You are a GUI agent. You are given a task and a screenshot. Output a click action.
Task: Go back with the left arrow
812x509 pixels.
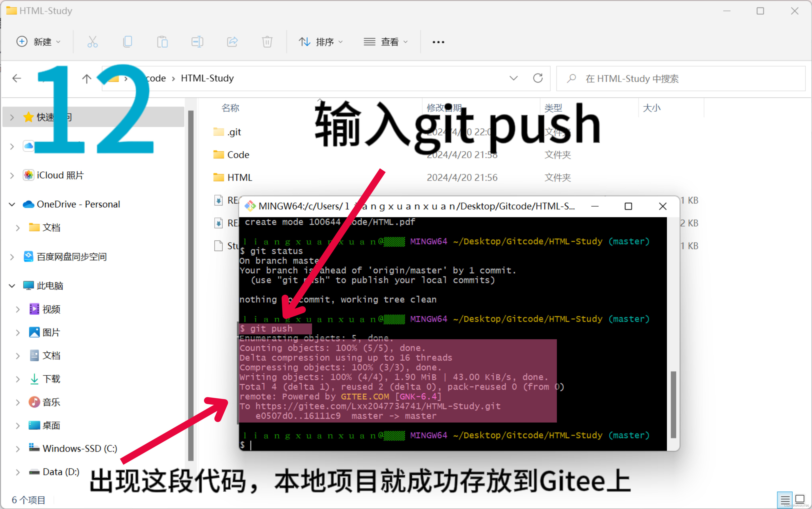click(16, 78)
